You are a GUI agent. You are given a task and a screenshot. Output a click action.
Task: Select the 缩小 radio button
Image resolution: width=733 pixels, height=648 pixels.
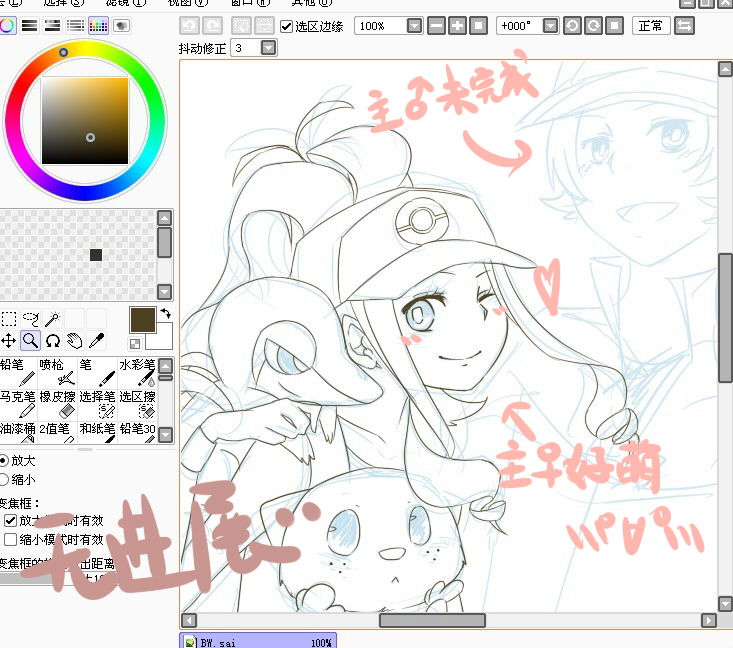click(x=4, y=480)
